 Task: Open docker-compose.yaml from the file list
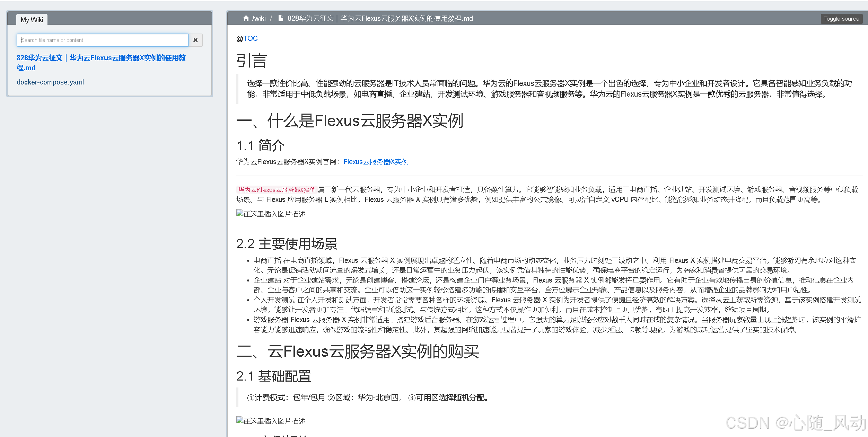tap(50, 82)
